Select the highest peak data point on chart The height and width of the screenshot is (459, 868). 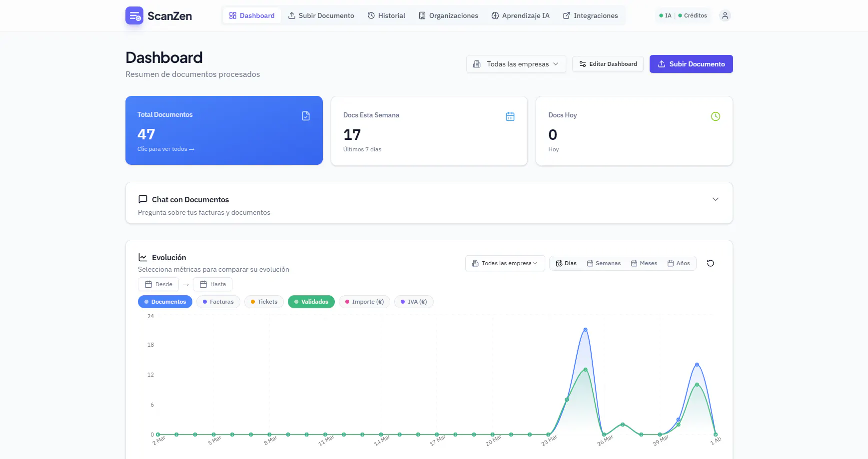point(585,330)
